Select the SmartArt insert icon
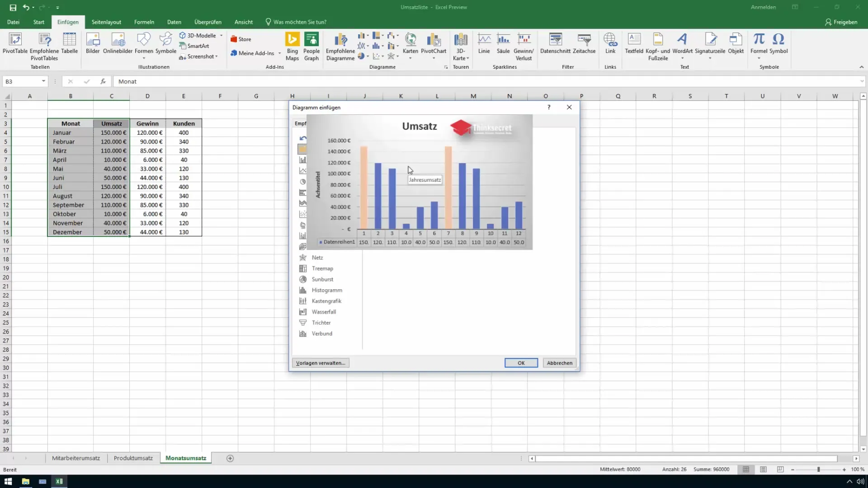Screen dimensions: 868x488 click(x=194, y=46)
